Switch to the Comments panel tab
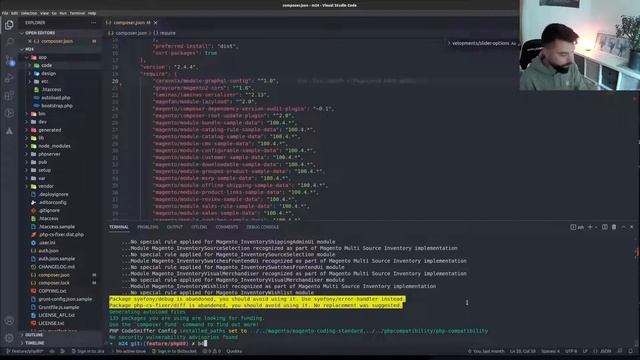The height and width of the screenshot is (360, 640). tap(227, 227)
